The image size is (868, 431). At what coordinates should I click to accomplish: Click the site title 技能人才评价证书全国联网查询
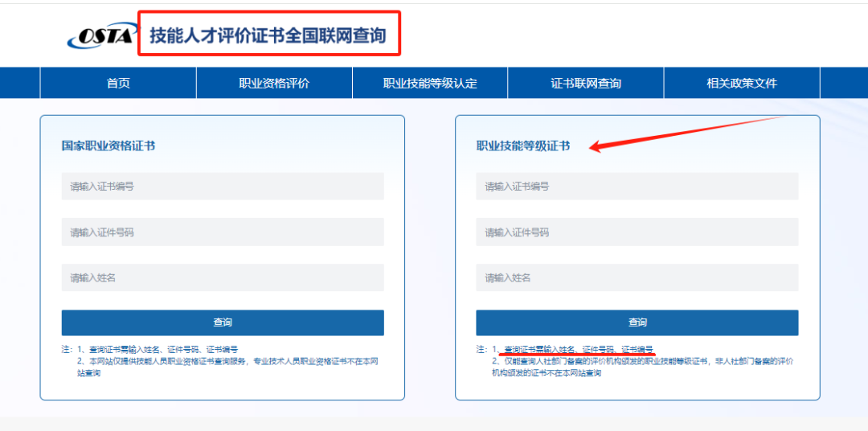268,36
